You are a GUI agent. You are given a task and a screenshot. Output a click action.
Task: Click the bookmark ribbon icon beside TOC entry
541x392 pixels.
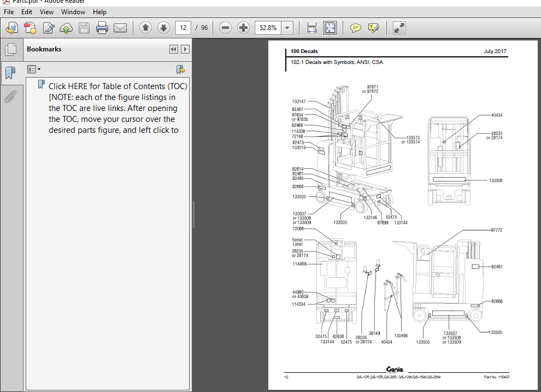pyautogui.click(x=42, y=85)
